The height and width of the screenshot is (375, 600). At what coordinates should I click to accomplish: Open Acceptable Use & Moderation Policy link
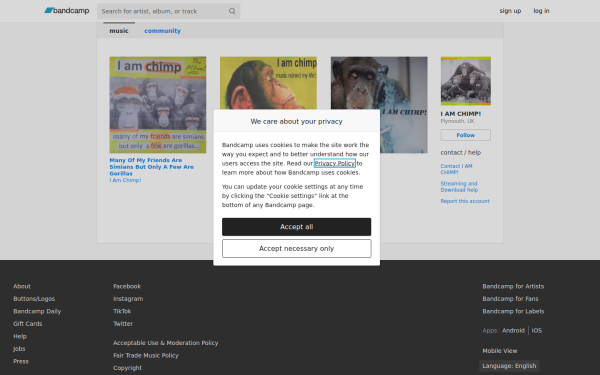click(x=166, y=343)
